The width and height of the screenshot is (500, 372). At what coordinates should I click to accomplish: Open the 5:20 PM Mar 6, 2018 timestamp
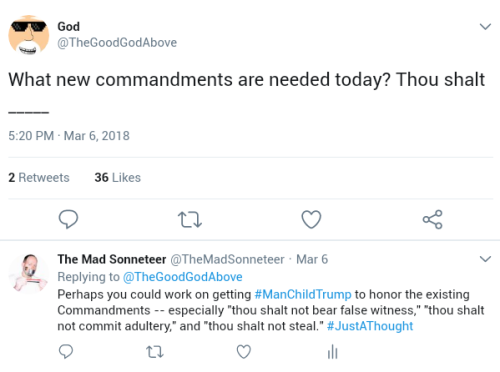(69, 136)
